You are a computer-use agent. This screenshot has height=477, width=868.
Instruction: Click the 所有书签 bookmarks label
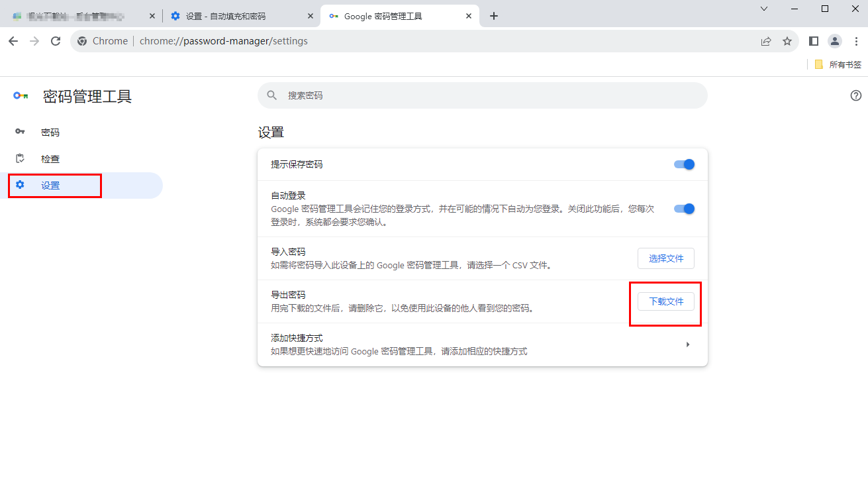pos(845,64)
